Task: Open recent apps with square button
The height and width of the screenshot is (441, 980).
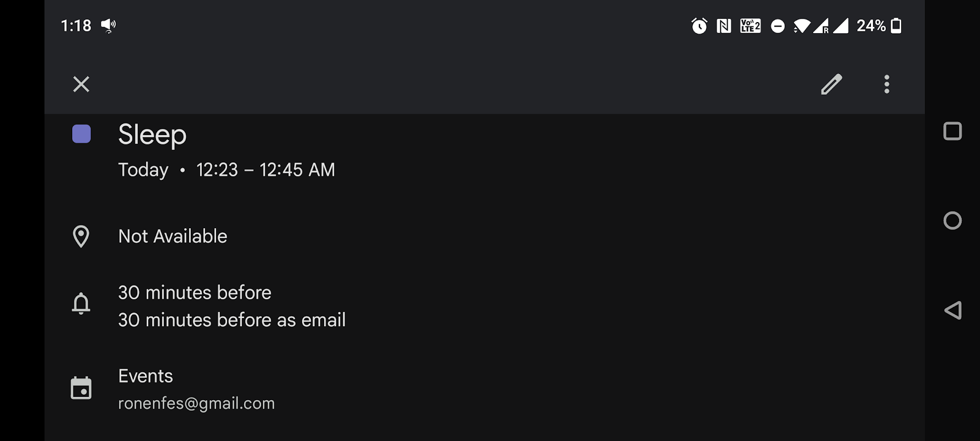Action: click(x=952, y=131)
